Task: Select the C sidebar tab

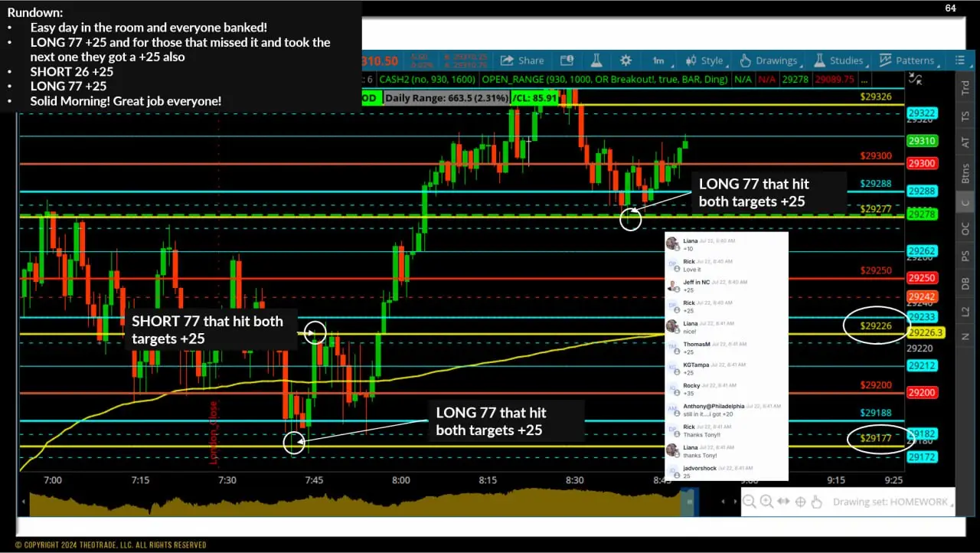Action: tap(965, 202)
